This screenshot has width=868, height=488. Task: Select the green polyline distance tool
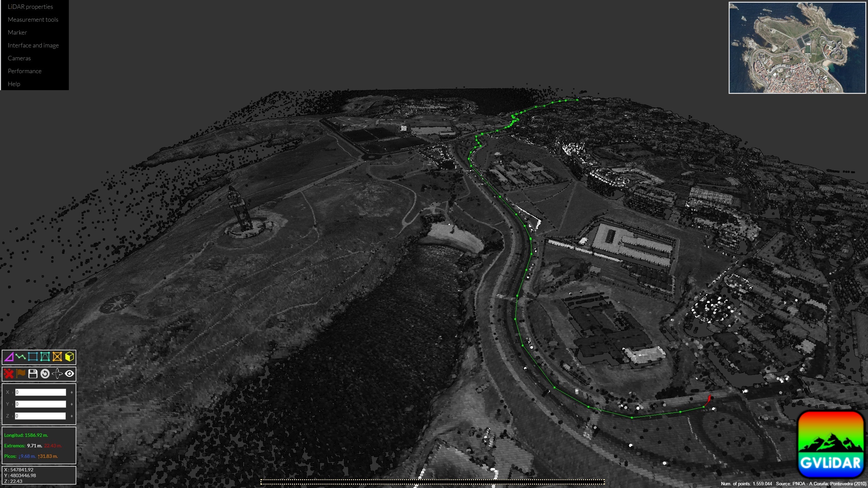(21, 357)
